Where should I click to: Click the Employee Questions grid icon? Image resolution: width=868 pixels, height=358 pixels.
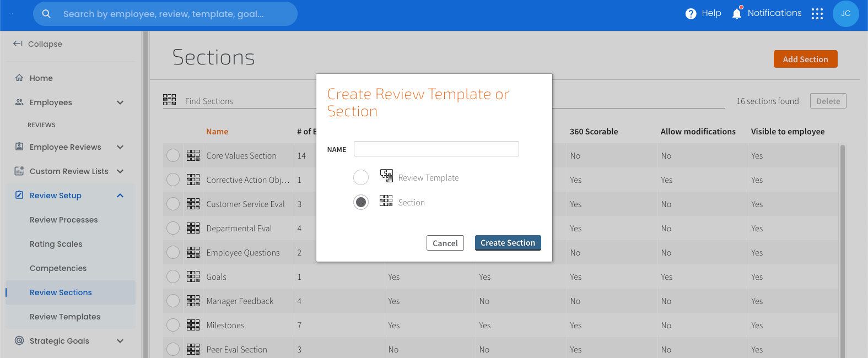193,252
